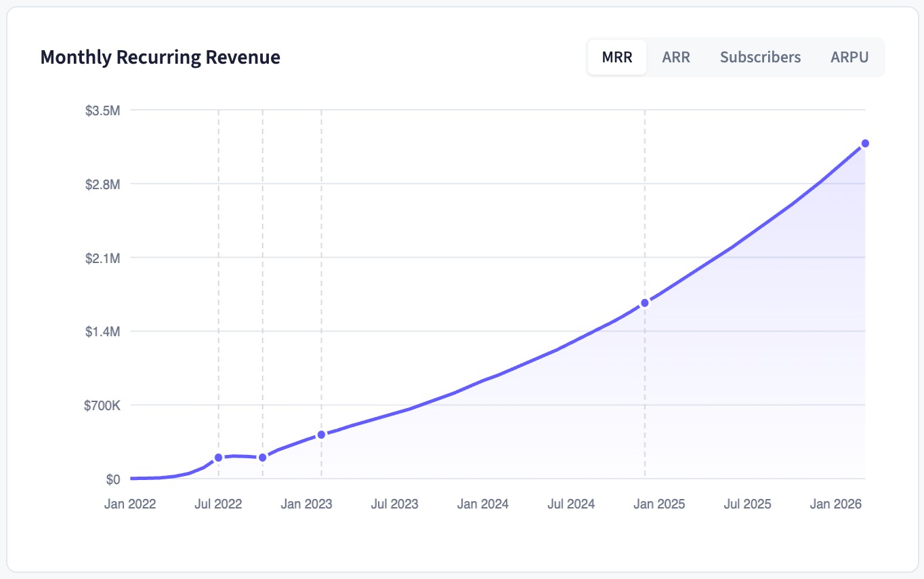Click the Jan 2026 data point

(x=865, y=142)
